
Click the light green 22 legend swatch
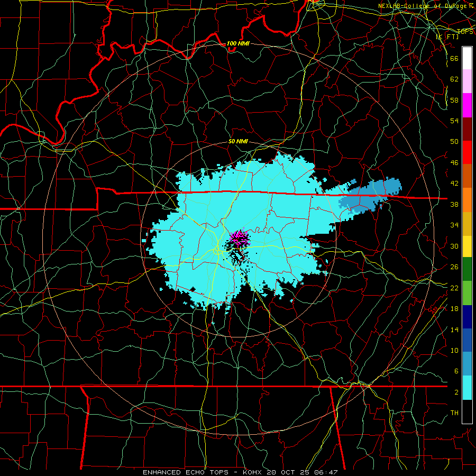click(x=467, y=293)
